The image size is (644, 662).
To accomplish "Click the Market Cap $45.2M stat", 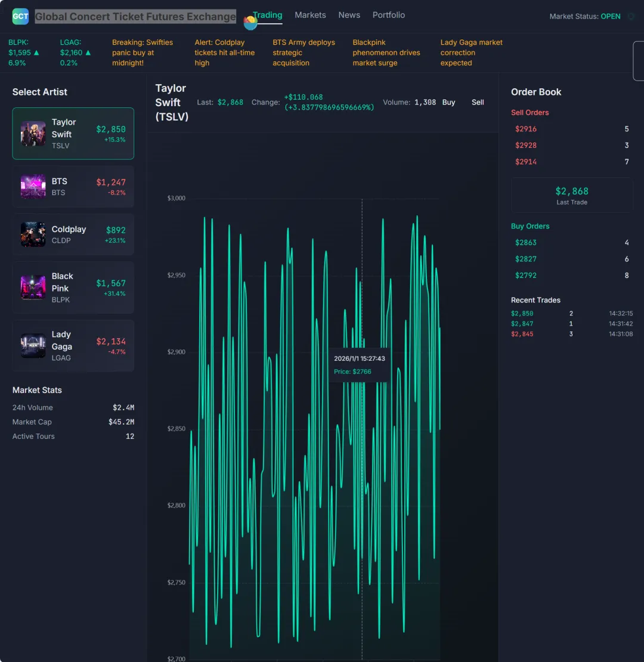I will tap(73, 422).
